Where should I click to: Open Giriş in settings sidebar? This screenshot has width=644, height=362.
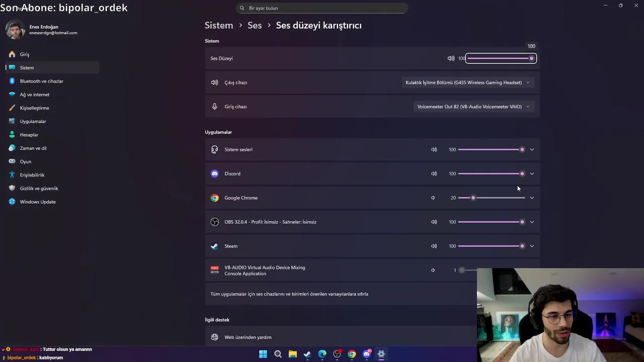tap(52, 54)
